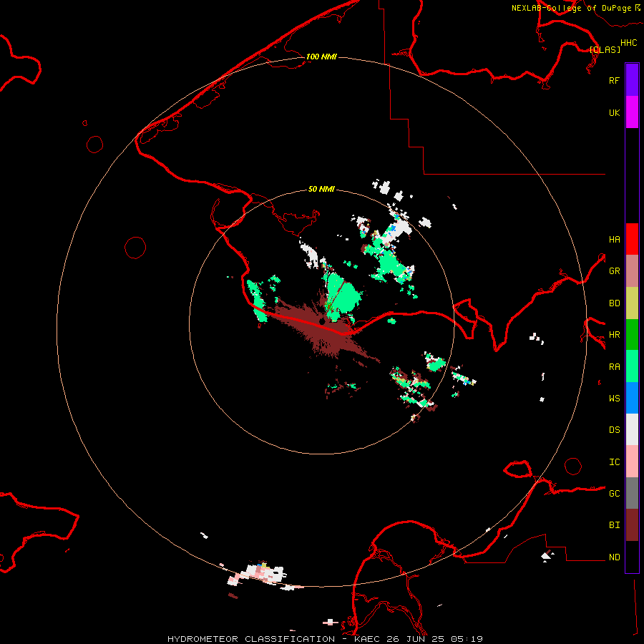Click the "HHC" product code text
Image resolution: width=644 pixels, height=644 pixels.
[x=629, y=43]
